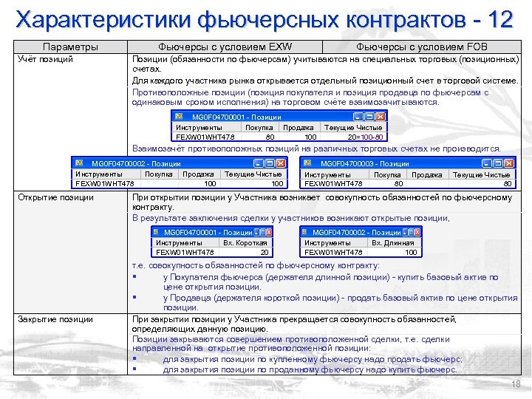This screenshot has height=399, width=532.
Task: Click Продажа value 100 in MG0F04700002 window
Action: (210, 183)
